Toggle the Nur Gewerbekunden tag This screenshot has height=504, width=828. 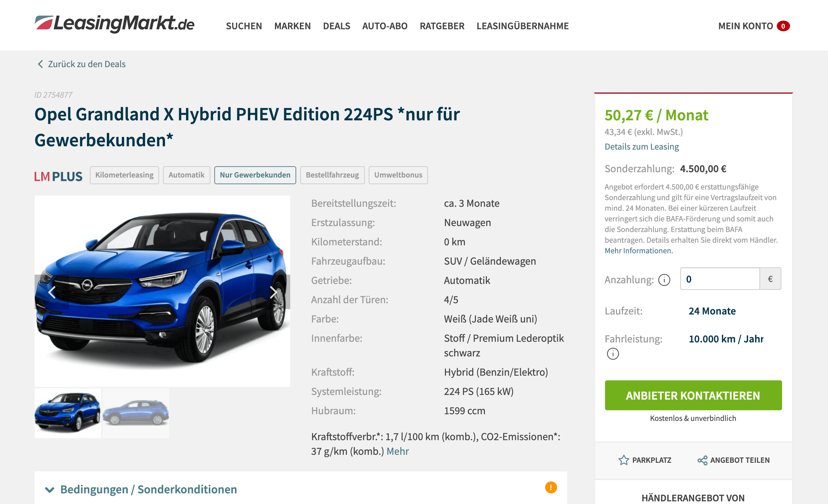pyautogui.click(x=255, y=175)
